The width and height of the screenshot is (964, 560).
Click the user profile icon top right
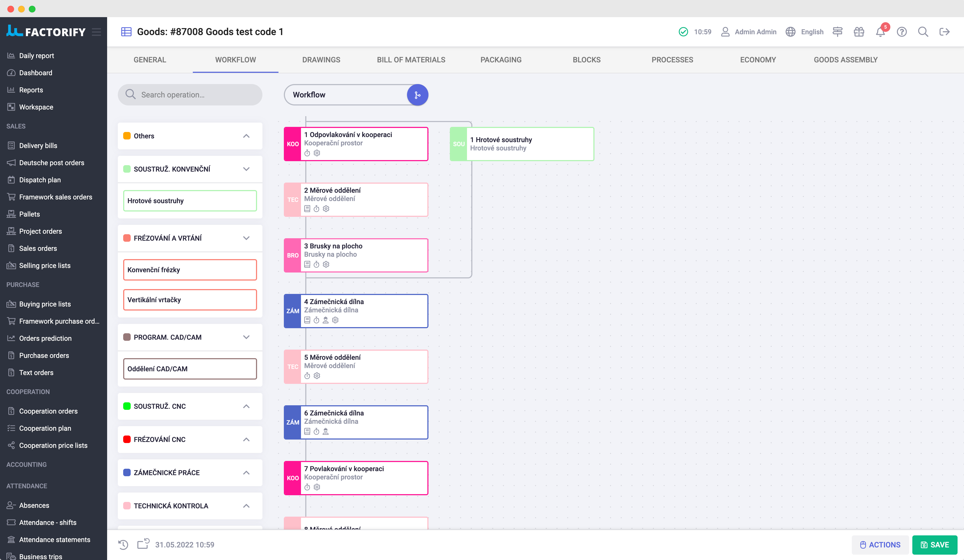click(725, 31)
